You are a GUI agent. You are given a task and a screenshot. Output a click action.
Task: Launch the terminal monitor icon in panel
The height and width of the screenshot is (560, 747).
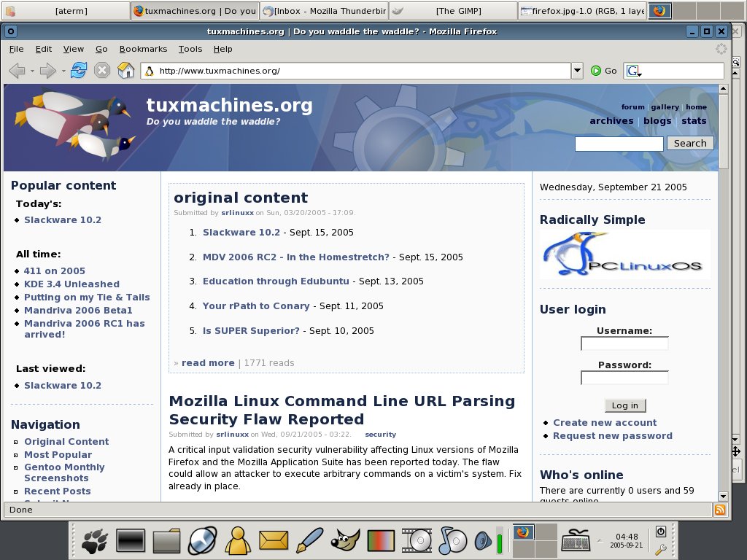coord(131,540)
